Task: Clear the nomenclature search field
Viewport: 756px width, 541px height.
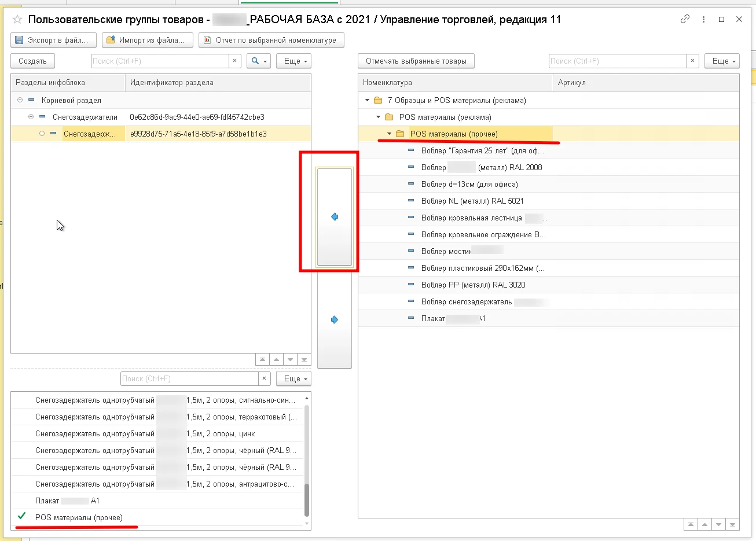Action: [693, 61]
